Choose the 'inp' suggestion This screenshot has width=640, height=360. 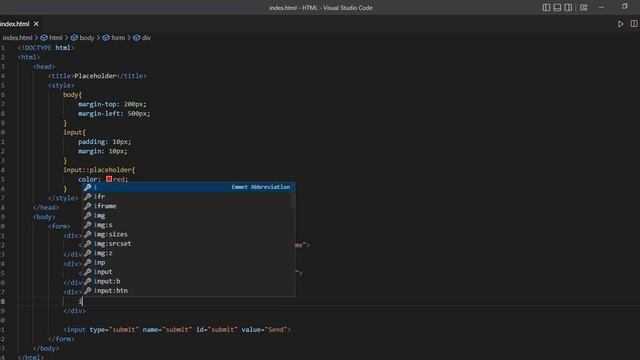189,262
